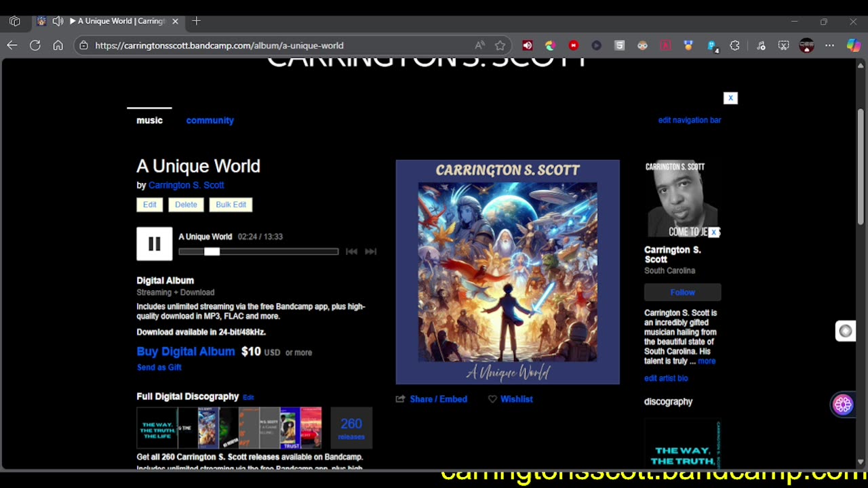Open the discography cover thumbnails strip
The image size is (868, 488).
pos(229,428)
